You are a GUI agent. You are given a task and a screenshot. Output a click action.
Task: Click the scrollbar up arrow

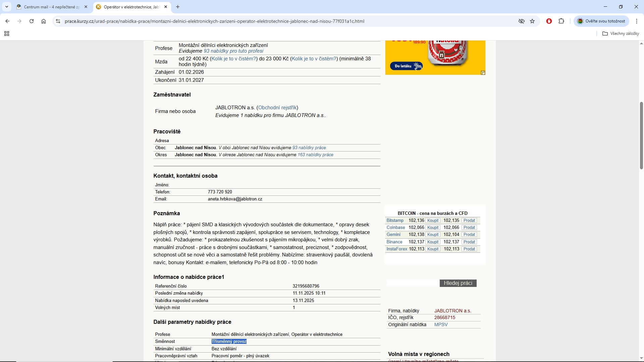[642, 44]
